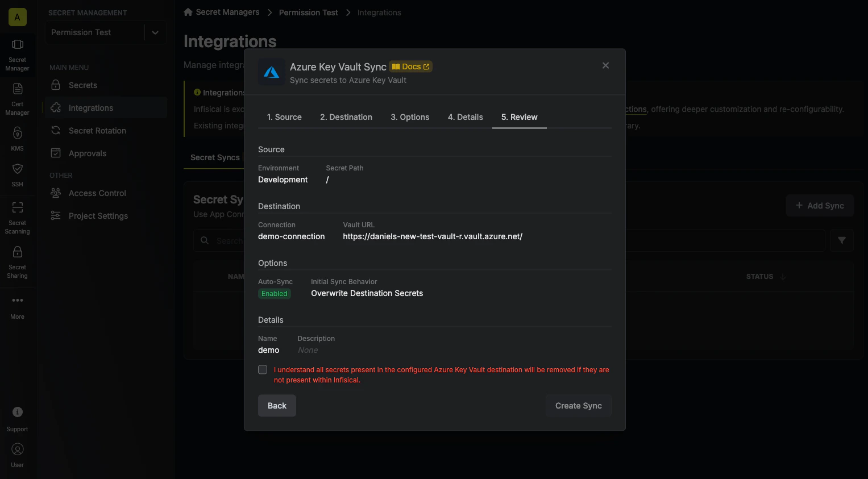The width and height of the screenshot is (868, 479).
Task: Click the Create Sync button
Action: pyautogui.click(x=579, y=406)
